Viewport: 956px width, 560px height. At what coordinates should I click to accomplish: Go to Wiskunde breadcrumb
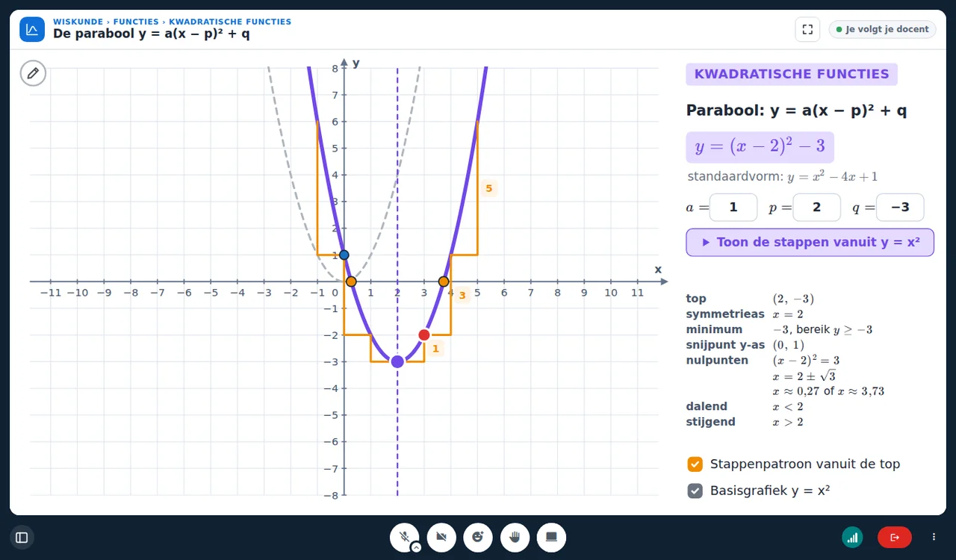[78, 22]
